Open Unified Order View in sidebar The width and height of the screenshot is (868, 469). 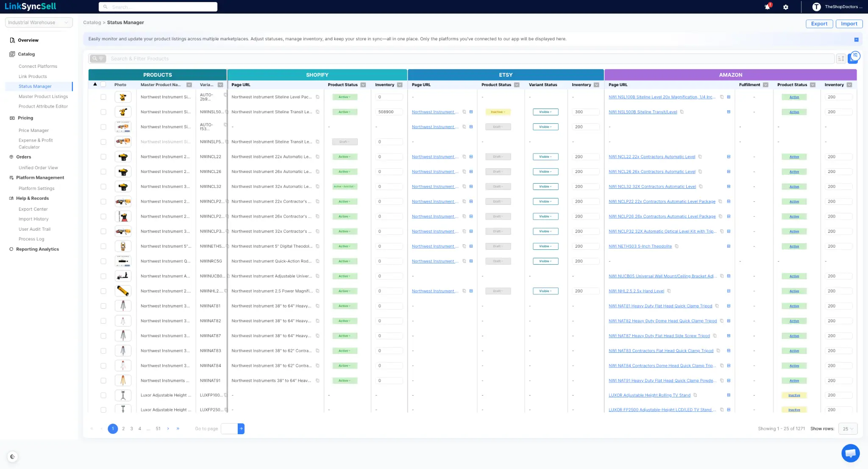point(38,168)
